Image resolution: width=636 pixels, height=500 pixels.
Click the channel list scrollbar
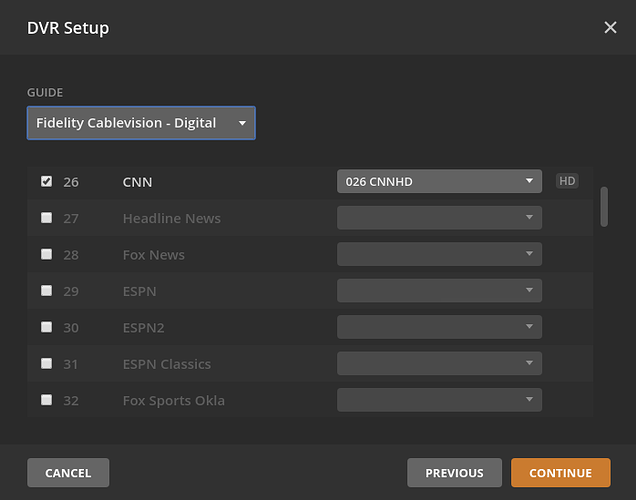(x=604, y=206)
